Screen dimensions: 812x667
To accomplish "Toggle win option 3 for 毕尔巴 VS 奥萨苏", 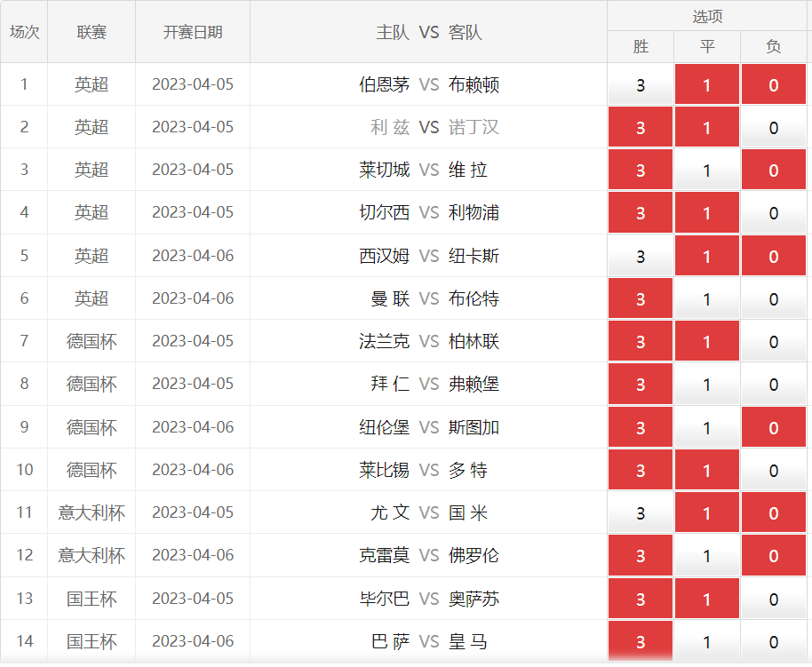I will 641,599.
